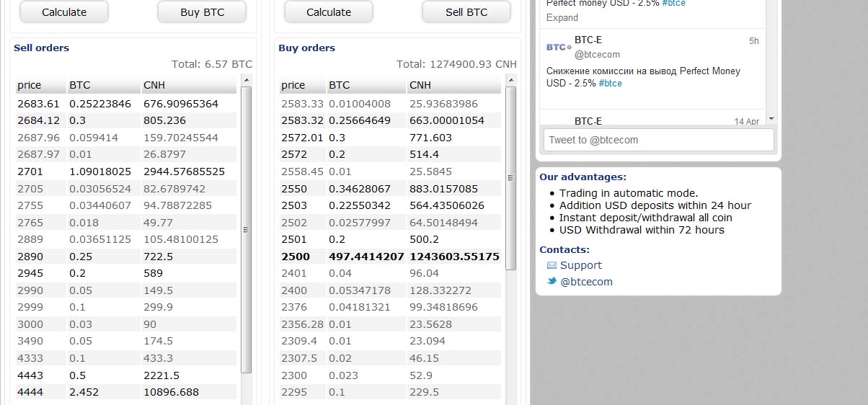Viewport: 868px width, 405px height.
Task: Click the Buy orders scrollbar thumb
Action: (x=511, y=178)
